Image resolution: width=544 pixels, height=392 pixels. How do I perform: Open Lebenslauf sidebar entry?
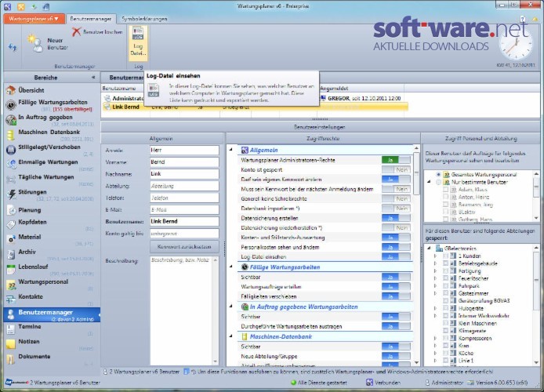point(52,269)
